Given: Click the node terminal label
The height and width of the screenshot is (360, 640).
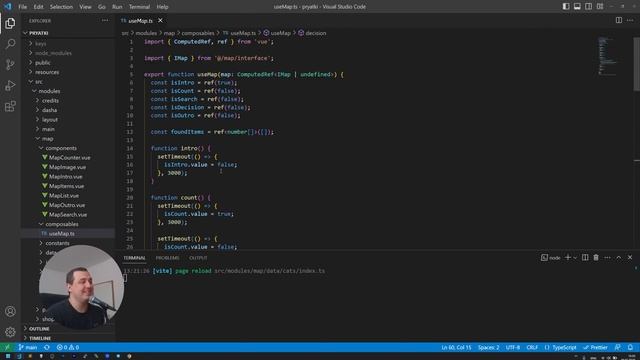Looking at the screenshot, I should (551, 258).
